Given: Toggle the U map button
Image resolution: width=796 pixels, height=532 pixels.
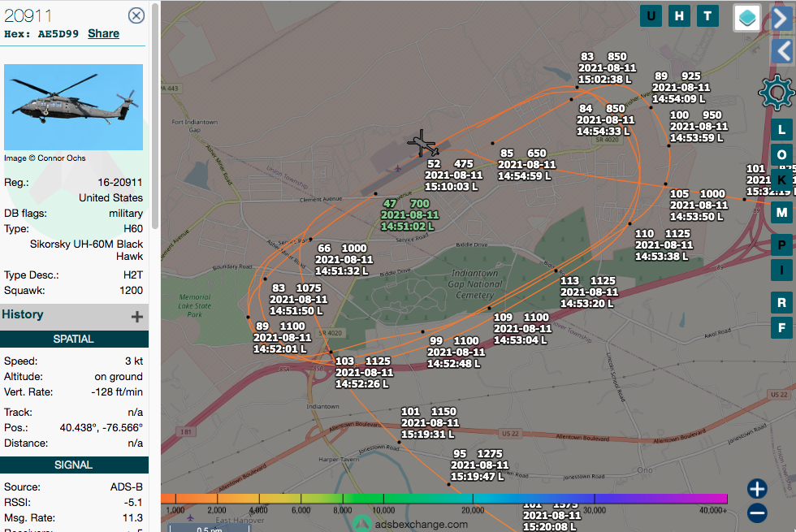Looking at the screenshot, I should (651, 16).
